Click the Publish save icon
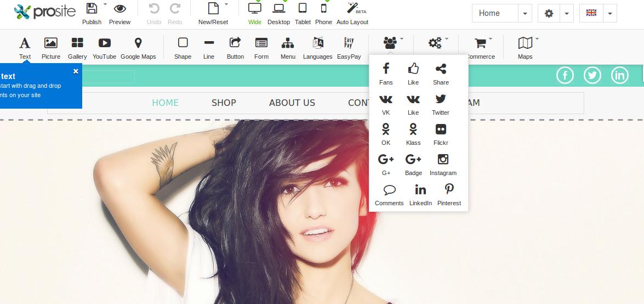Image resolution: width=644 pixels, height=304 pixels. (92, 9)
